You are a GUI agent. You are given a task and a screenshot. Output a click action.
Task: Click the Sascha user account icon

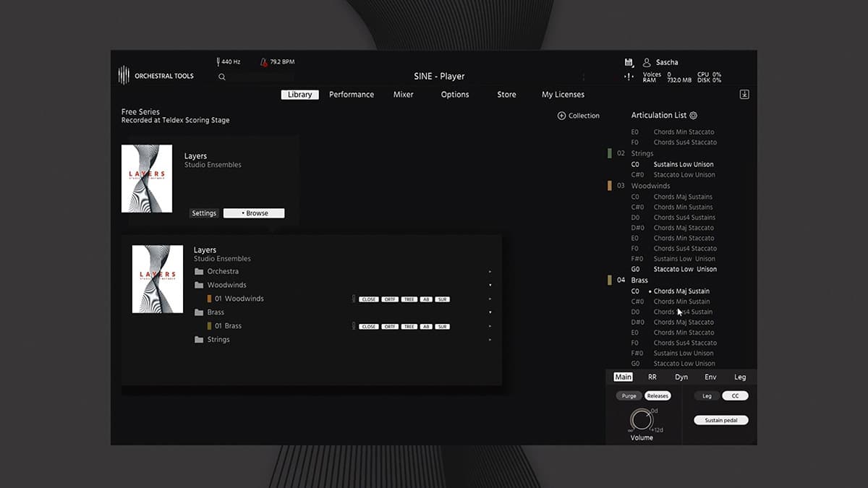click(x=647, y=62)
